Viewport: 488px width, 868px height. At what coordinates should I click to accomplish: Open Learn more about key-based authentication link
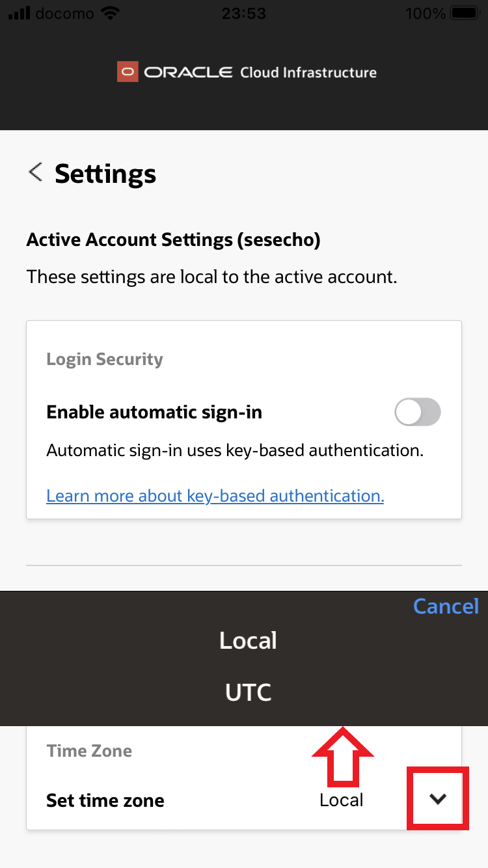tap(215, 496)
